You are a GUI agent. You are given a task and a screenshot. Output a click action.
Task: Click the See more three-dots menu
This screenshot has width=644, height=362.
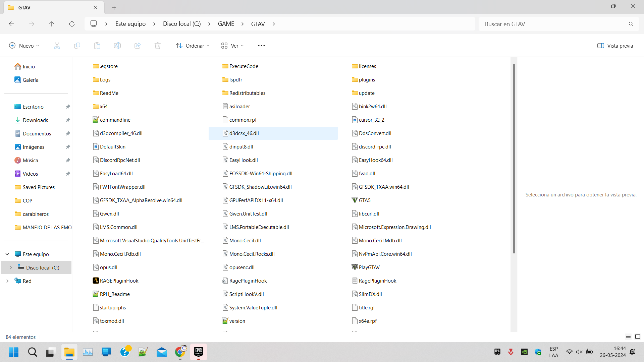tap(261, 46)
